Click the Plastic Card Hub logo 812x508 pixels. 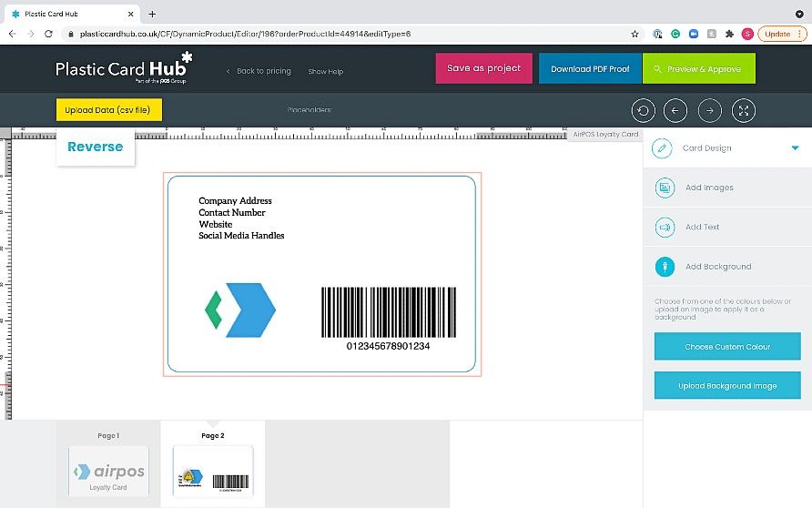pyautogui.click(x=124, y=67)
